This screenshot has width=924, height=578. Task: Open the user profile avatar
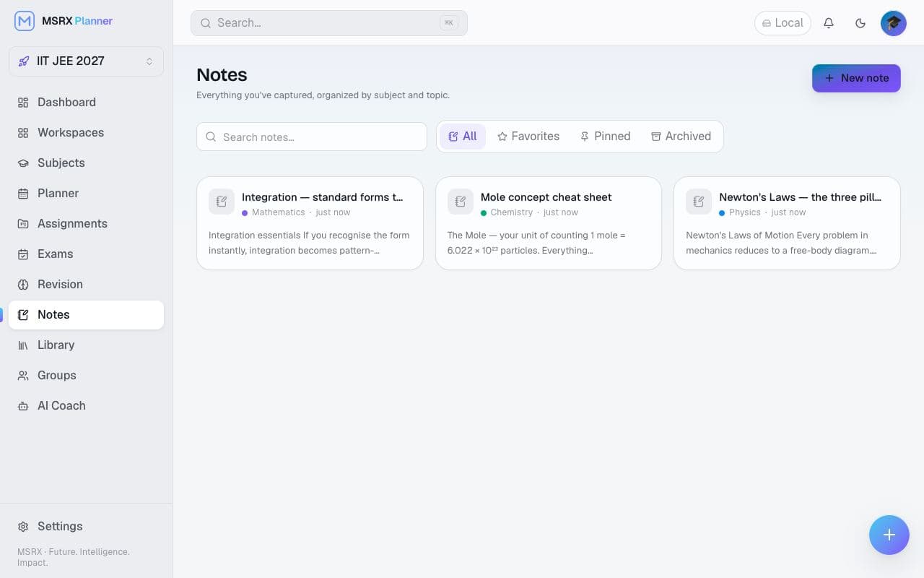coord(894,23)
